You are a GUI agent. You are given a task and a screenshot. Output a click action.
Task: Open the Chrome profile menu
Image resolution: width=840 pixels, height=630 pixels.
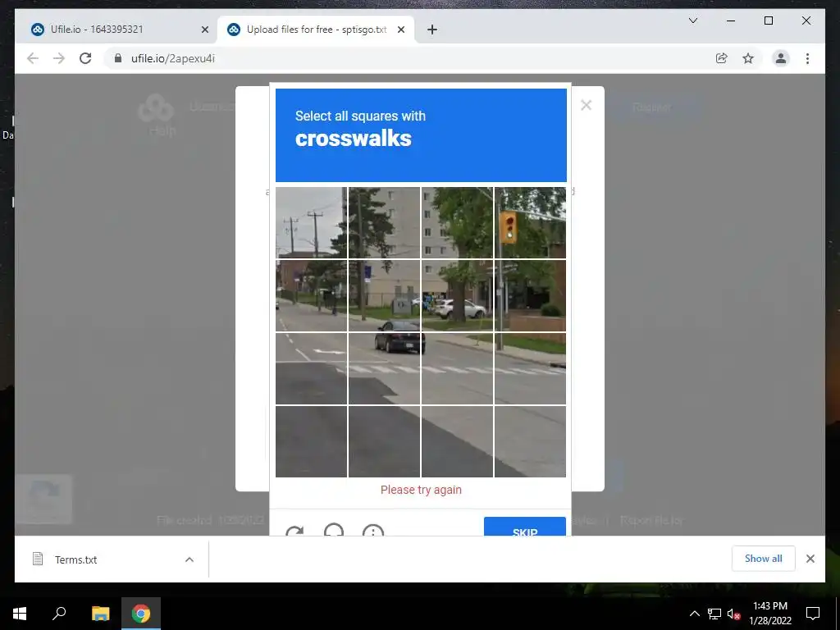pyautogui.click(x=781, y=58)
